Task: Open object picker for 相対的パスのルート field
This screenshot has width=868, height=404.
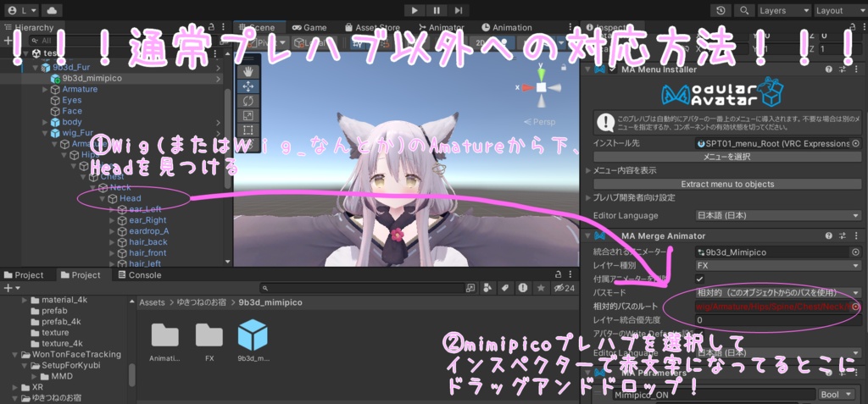Action: tap(856, 306)
